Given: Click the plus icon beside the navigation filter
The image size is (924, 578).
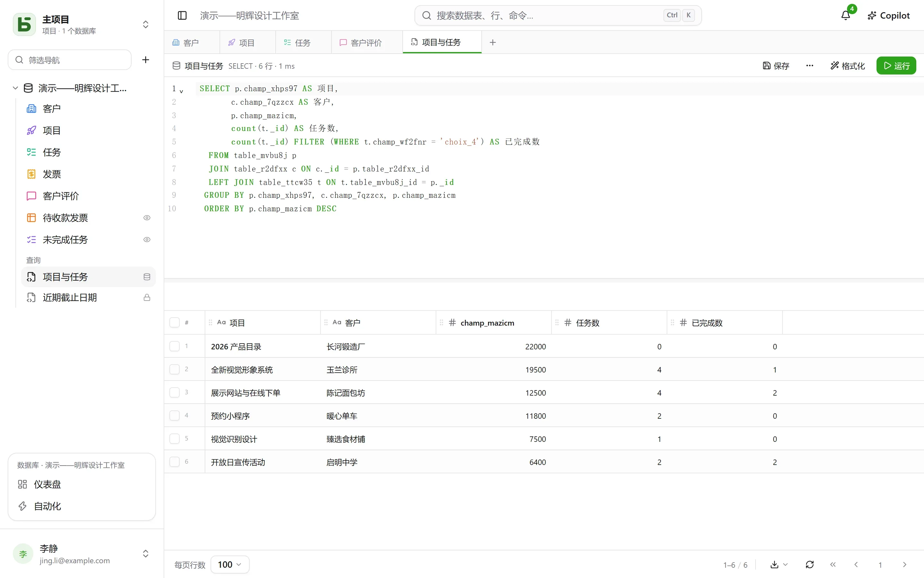Looking at the screenshot, I should (x=145, y=60).
